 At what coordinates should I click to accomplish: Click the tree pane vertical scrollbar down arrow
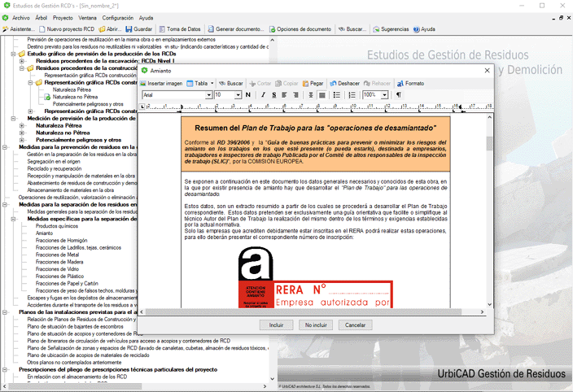coord(272,379)
